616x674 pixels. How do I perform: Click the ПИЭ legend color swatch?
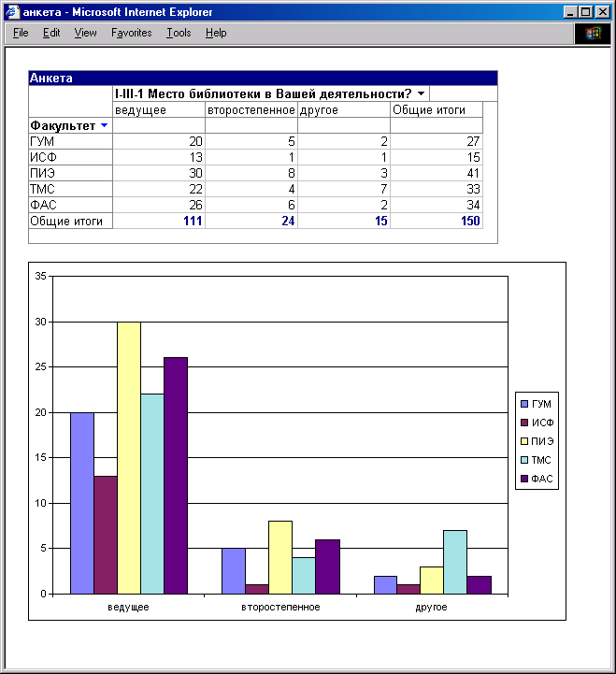(x=524, y=441)
